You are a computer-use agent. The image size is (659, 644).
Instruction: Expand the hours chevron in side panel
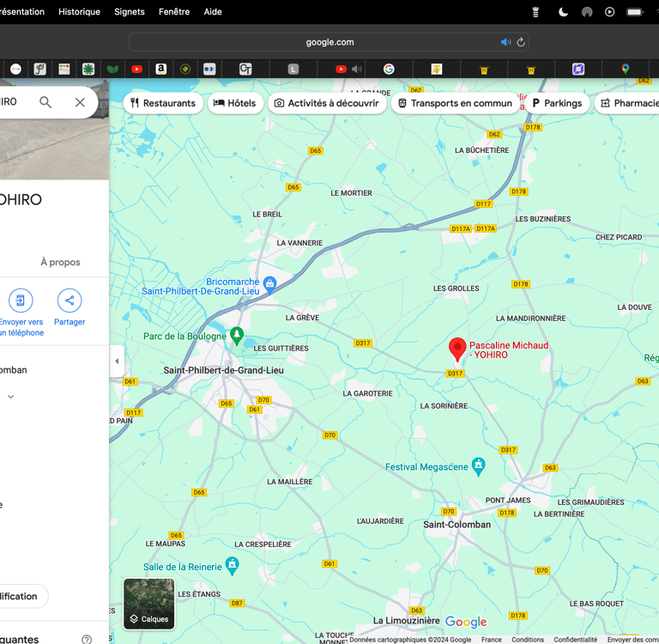11,396
